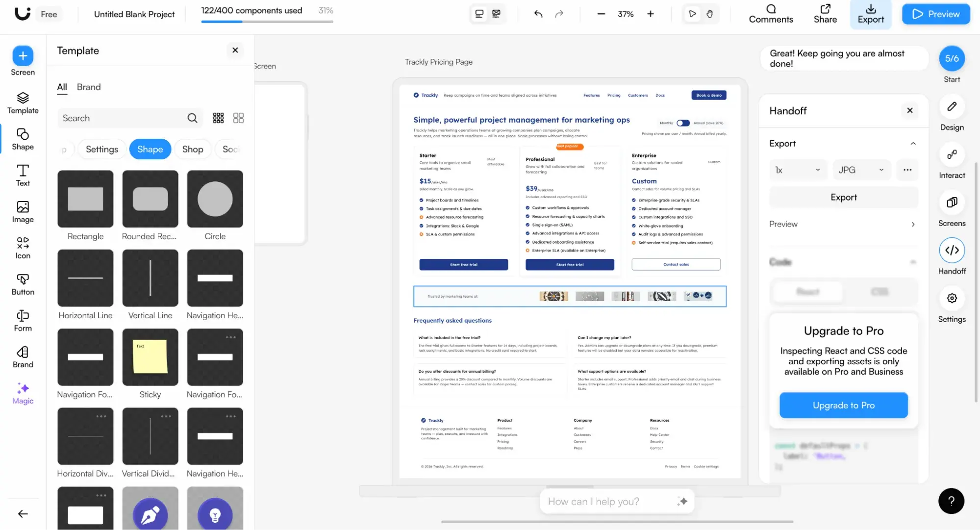Screen dimensions: 980x530
Task: Select the pointer cursor tool
Action: pyautogui.click(x=692, y=14)
